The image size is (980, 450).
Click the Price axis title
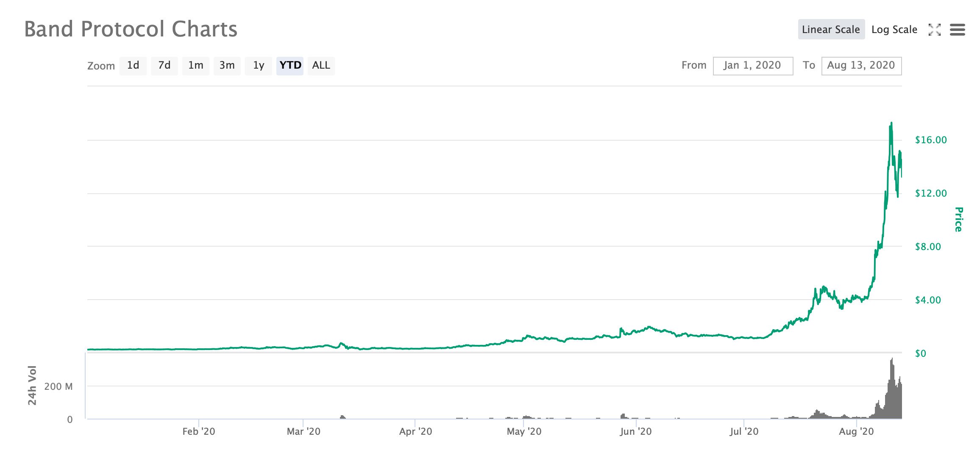pyautogui.click(x=958, y=219)
